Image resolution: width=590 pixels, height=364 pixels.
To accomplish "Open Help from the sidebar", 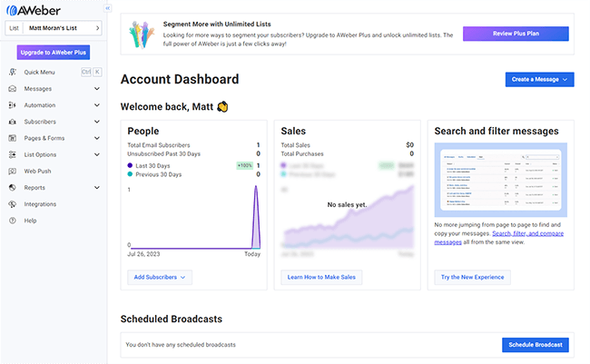I will (30, 221).
